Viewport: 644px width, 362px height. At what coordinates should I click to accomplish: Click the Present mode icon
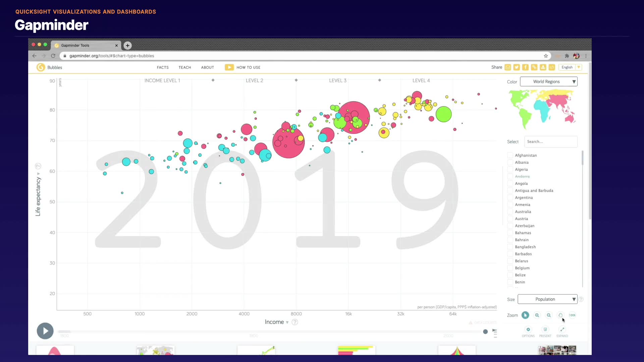coord(545,329)
